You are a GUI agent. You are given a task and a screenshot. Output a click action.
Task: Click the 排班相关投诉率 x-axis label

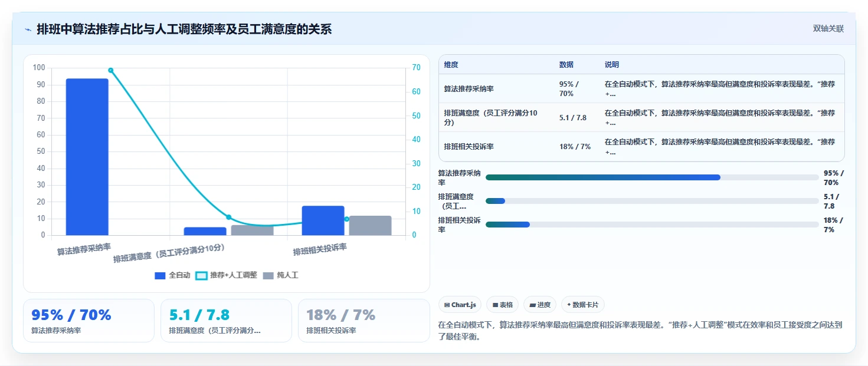[x=320, y=249]
